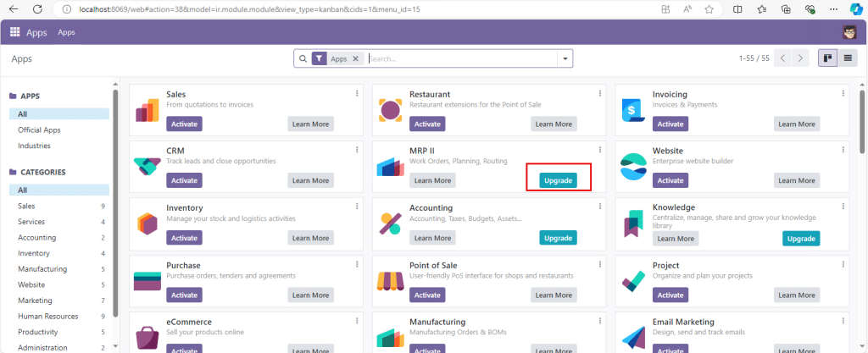Click the Search input field

pyautogui.click(x=462, y=58)
